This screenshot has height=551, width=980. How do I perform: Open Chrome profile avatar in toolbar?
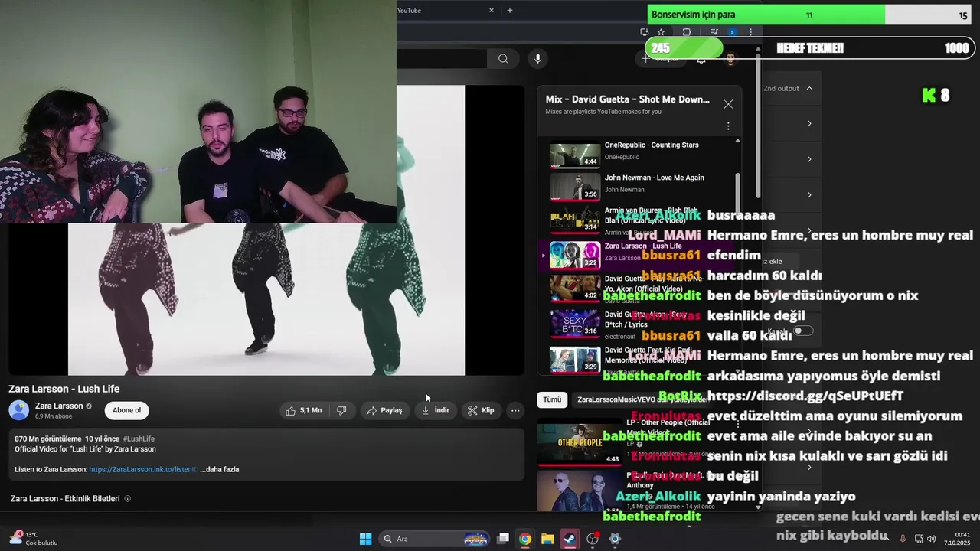coord(732,32)
